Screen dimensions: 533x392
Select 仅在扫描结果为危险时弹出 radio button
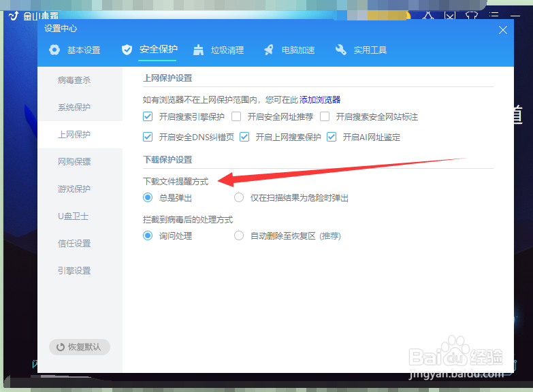239,197
